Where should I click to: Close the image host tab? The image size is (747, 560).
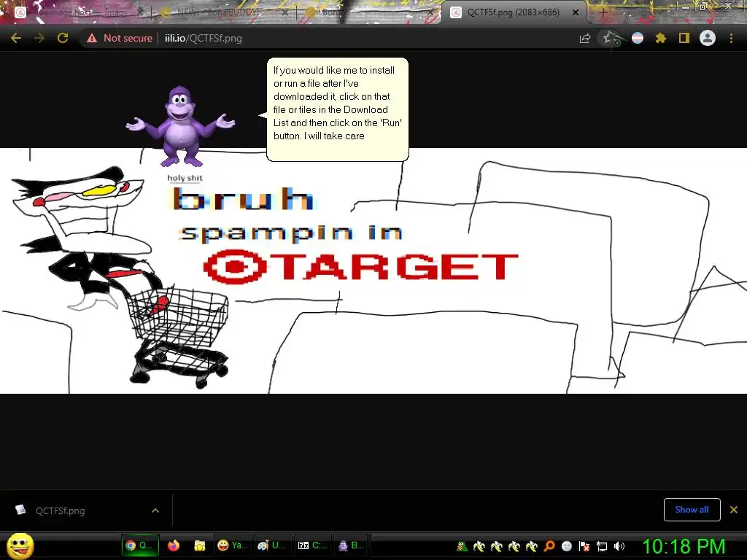click(x=140, y=13)
